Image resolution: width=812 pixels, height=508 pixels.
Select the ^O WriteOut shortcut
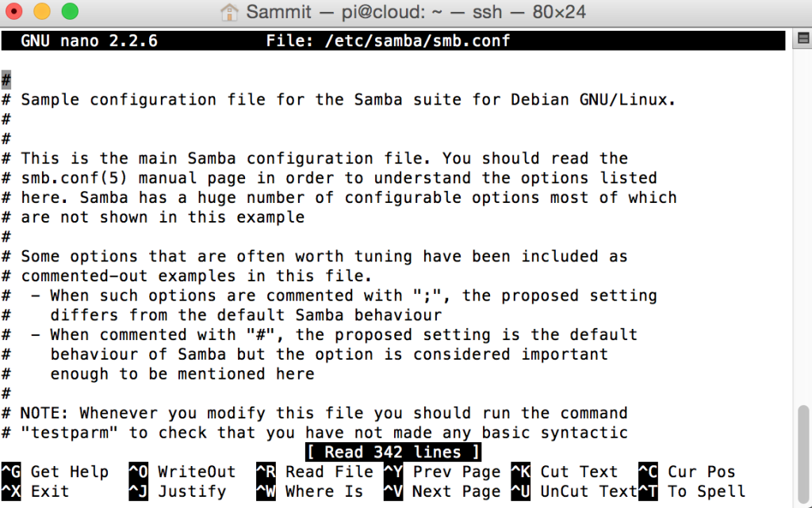click(182, 472)
